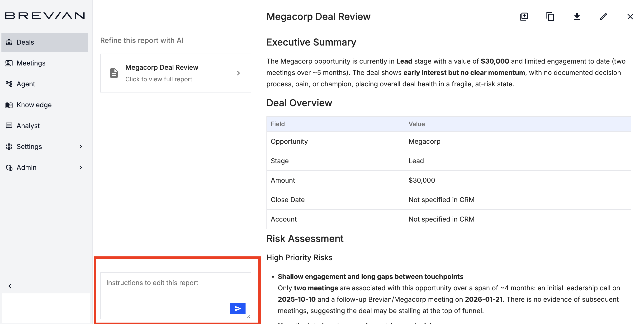Expand the Settings submenu arrow
This screenshot has width=644, height=324.
pos(80,147)
